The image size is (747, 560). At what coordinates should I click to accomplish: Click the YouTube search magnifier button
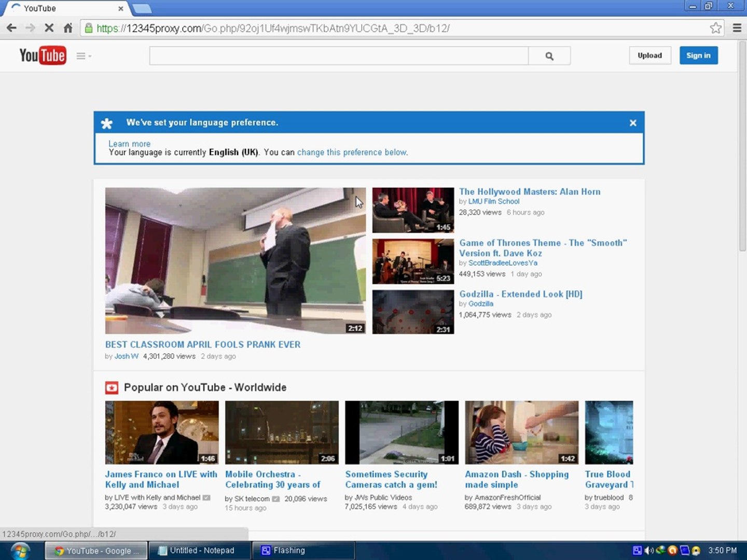click(549, 56)
